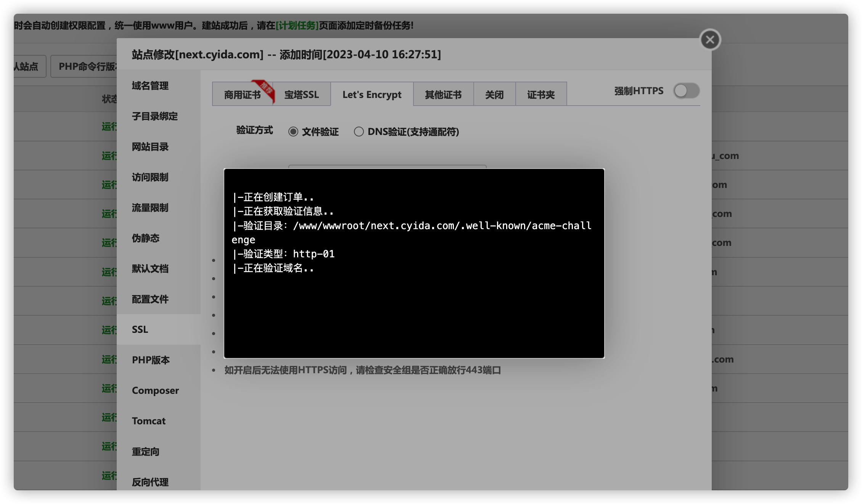Open 域名管理 in the sidebar

[159, 86]
